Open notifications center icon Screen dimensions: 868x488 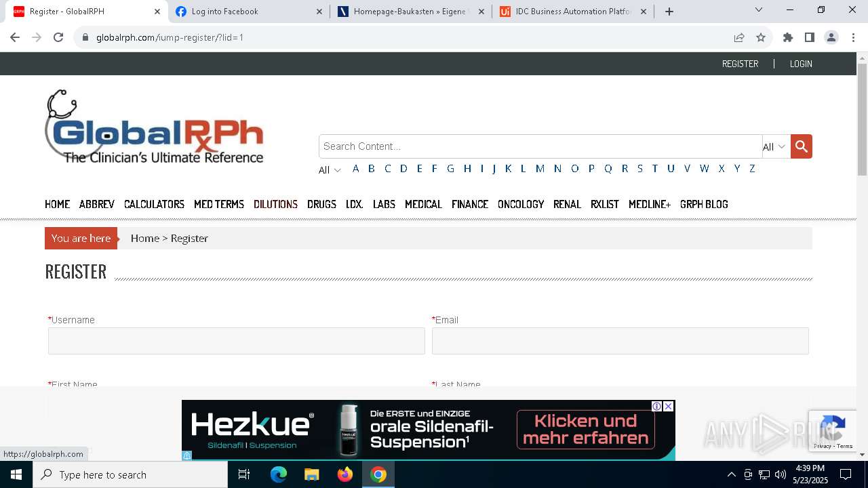(846, 474)
